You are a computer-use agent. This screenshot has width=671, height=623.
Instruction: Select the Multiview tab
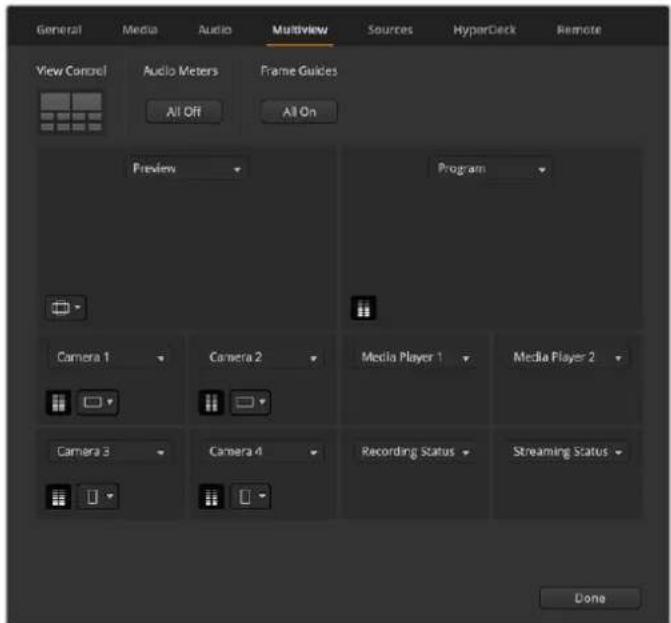300,30
